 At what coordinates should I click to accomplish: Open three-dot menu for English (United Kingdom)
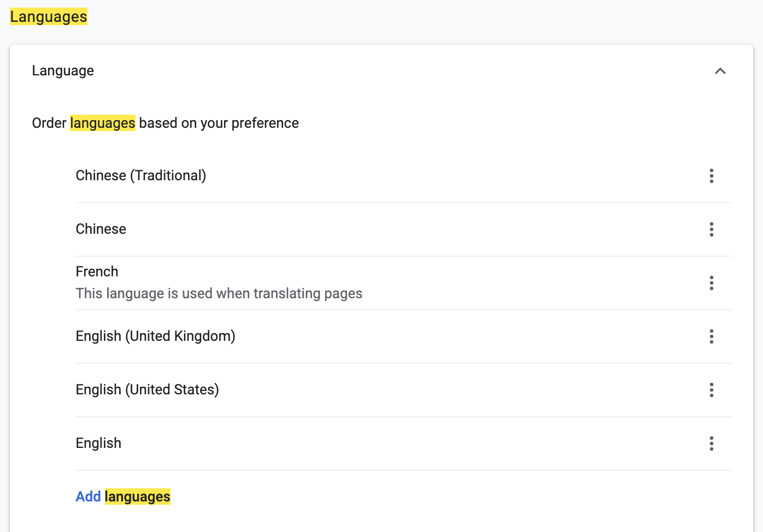[x=711, y=336]
